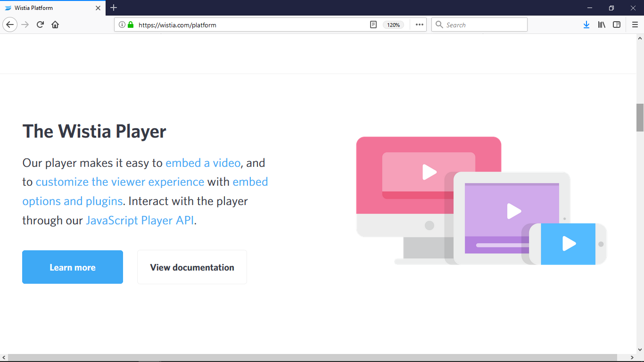Reset the 120% zoom level badge
The width and height of the screenshot is (644, 362).
coord(393,25)
